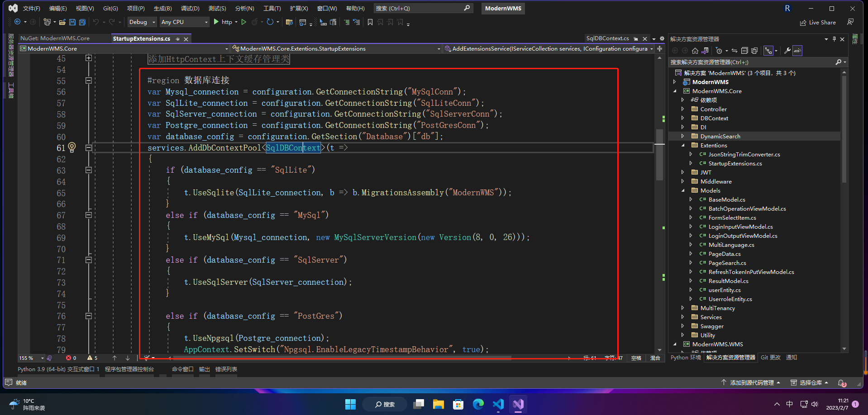The image size is (868, 415).
Task: Open the 155 % zoom level dropdown
Action: pos(31,358)
